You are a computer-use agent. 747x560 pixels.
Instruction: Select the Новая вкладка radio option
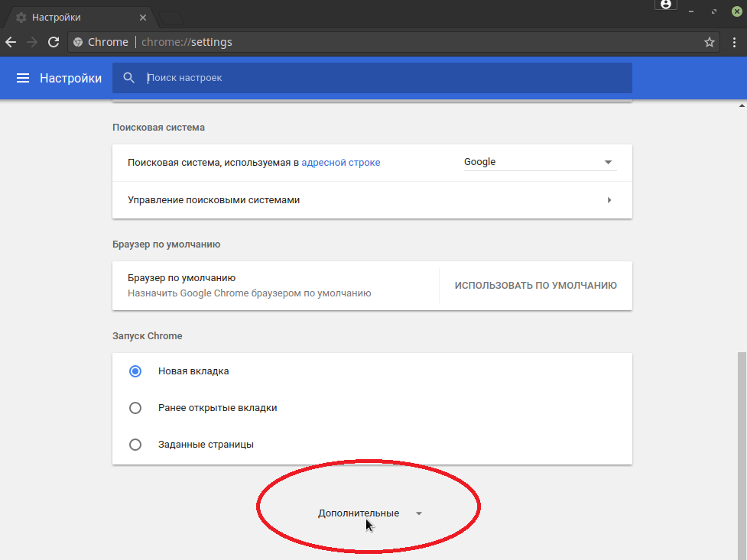[135, 371]
